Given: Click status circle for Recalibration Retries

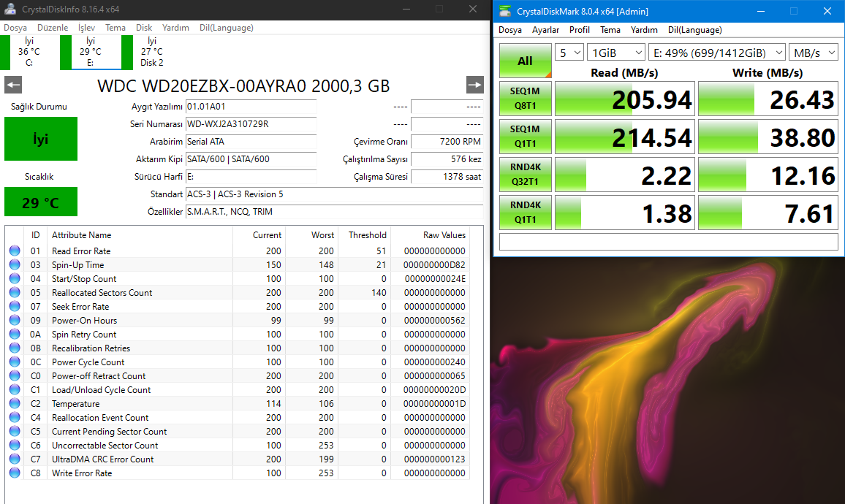Looking at the screenshot, I should point(15,348).
